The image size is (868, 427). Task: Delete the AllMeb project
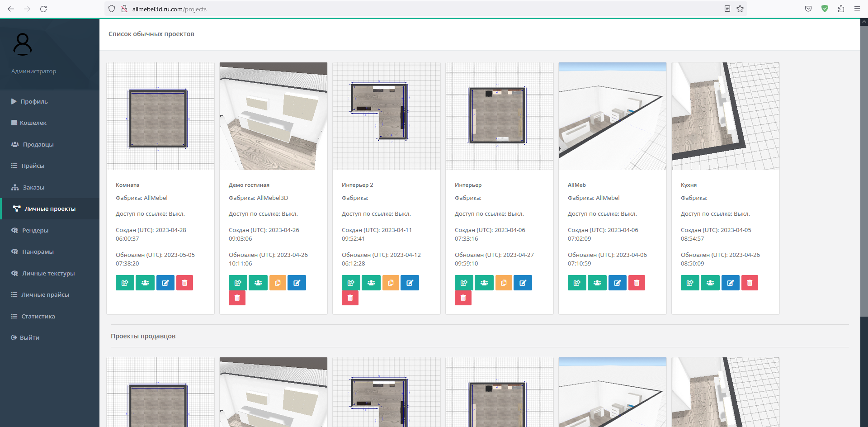coord(637,283)
